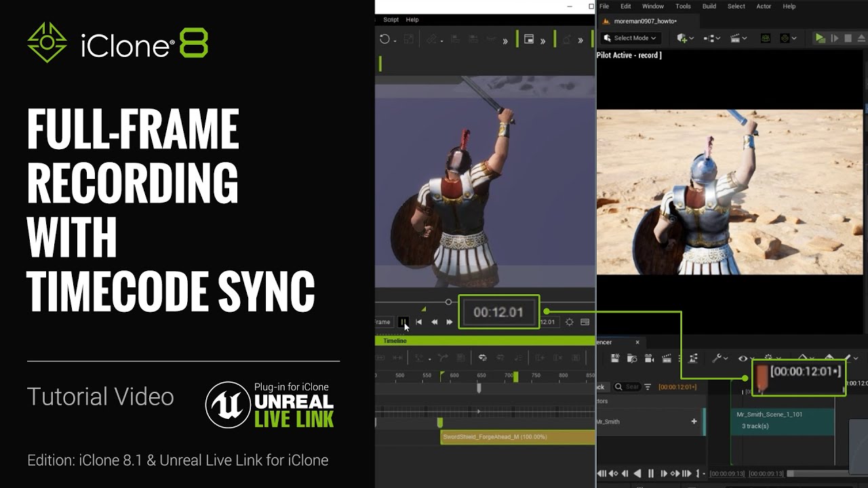The height and width of the screenshot is (488, 868).
Task: Click the grey marker on iClone timeline track
Action: (479, 388)
